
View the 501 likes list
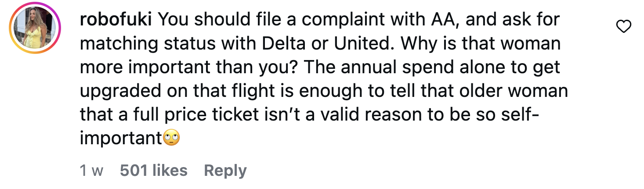point(154,170)
